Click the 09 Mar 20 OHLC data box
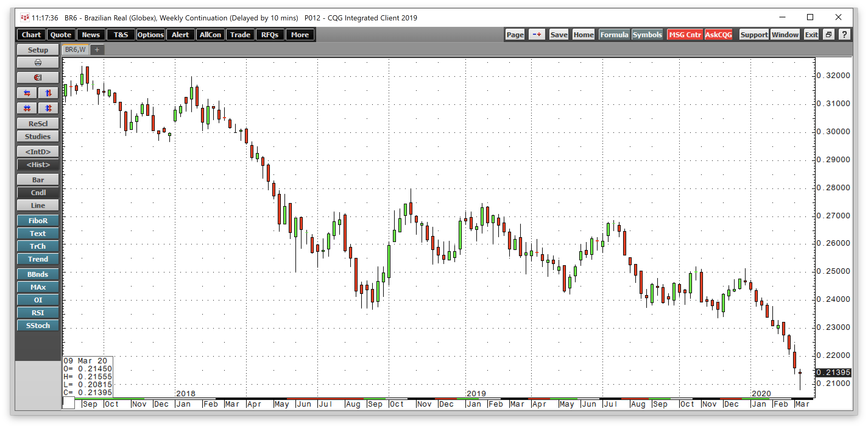Viewport: 868px width, 428px height. tap(88, 376)
